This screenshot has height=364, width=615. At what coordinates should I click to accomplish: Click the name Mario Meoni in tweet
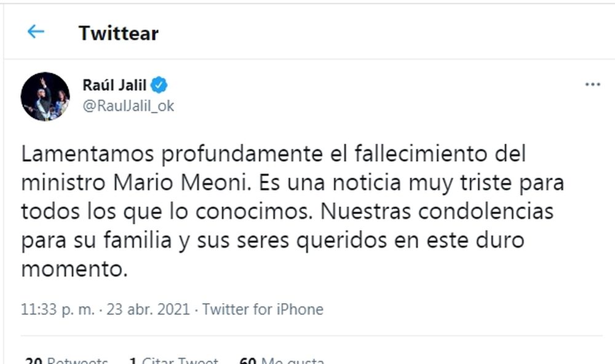point(182,183)
